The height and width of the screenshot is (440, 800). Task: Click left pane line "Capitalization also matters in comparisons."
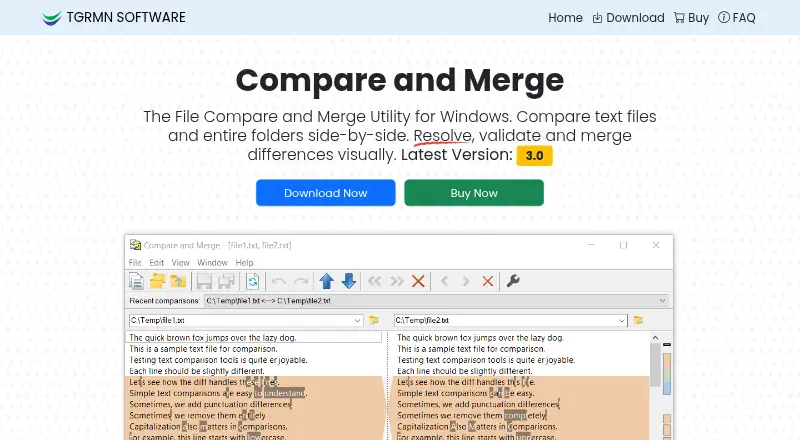[208, 427]
